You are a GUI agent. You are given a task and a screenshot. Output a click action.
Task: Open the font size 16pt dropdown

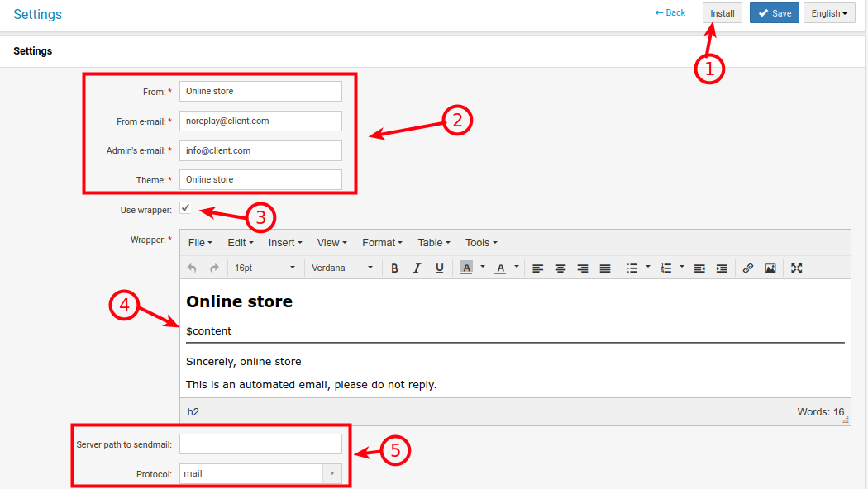click(264, 268)
